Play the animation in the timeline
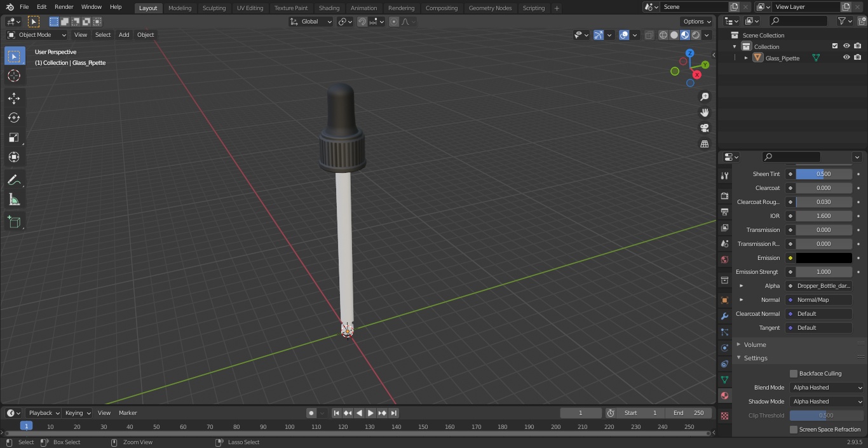 click(x=370, y=413)
